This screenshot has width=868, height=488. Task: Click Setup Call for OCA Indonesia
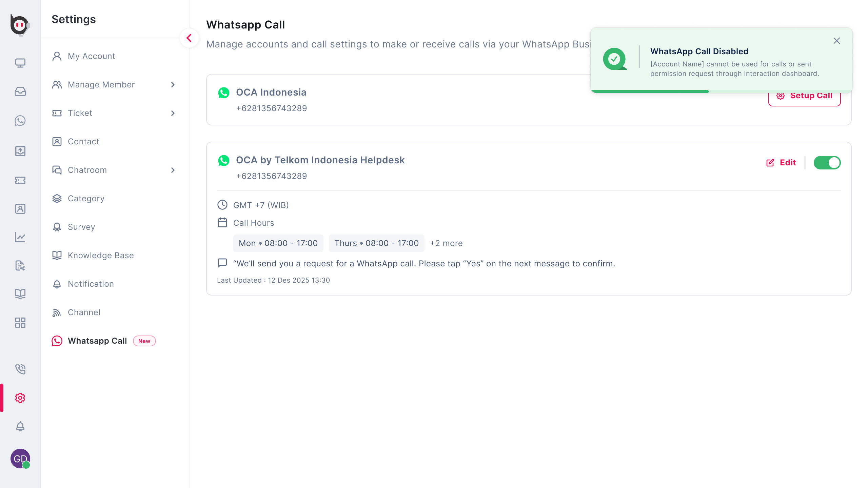(x=804, y=96)
